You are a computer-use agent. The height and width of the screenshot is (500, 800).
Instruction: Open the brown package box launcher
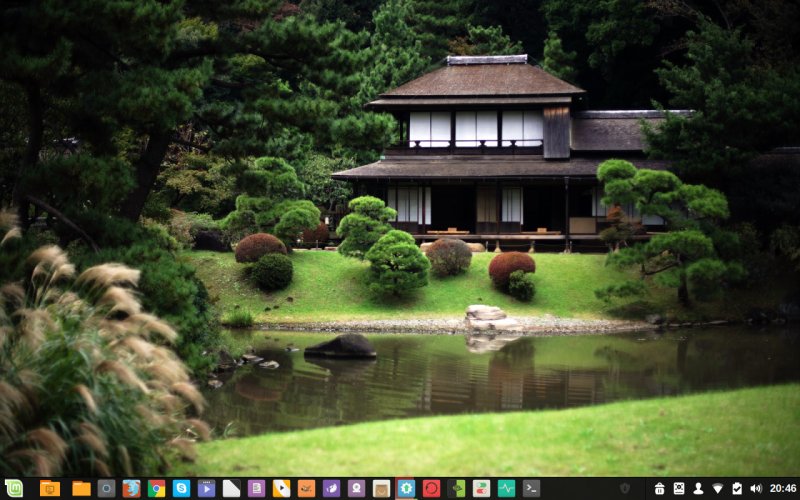click(381, 488)
